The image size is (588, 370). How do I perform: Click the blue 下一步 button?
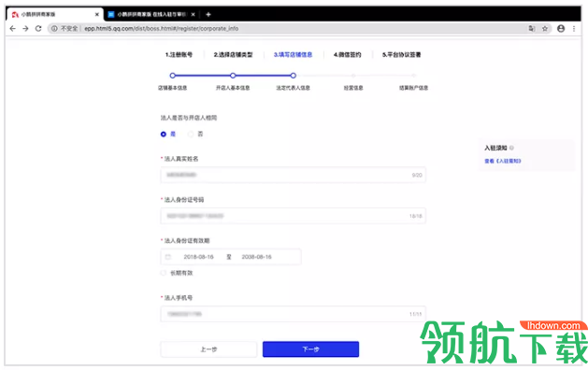click(x=310, y=349)
